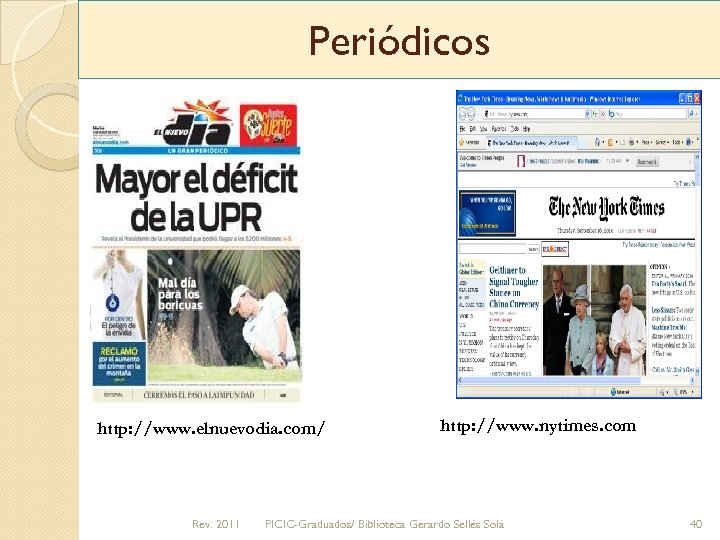Open the Edit menu in Internet Explorer
720x540 pixels.
(x=472, y=129)
